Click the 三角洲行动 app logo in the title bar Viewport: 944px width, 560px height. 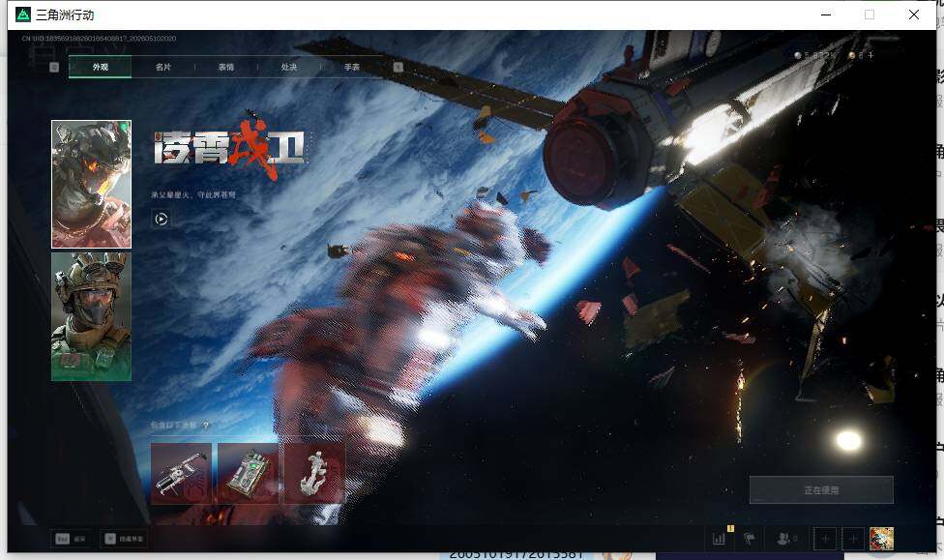point(23,15)
